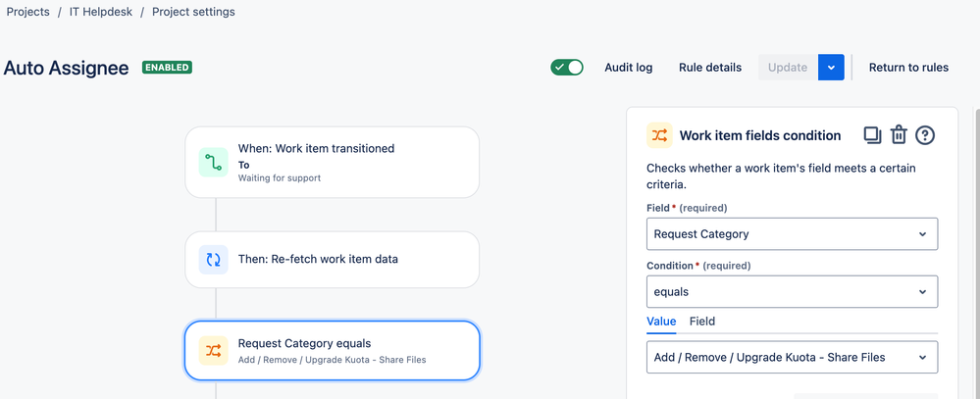Open the blue Update options chevron
The height and width of the screenshot is (399, 980).
click(x=831, y=68)
